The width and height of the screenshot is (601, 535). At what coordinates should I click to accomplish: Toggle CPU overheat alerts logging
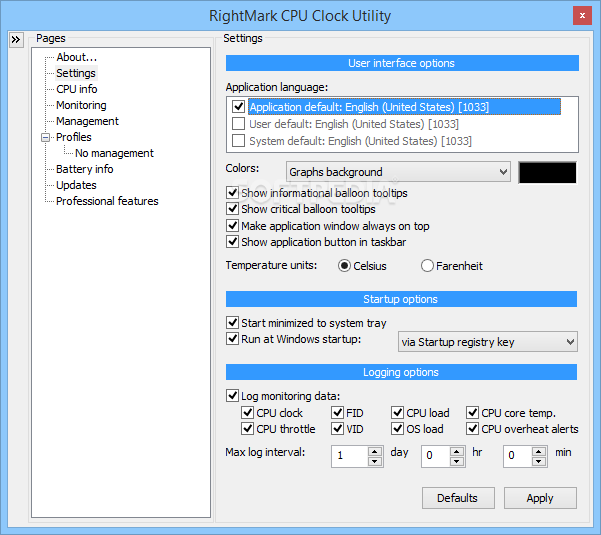coord(473,428)
